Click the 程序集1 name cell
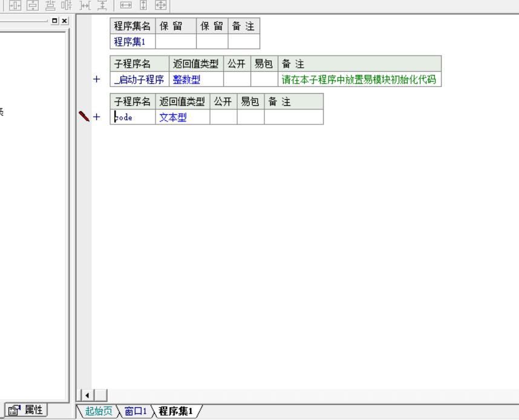 [x=132, y=42]
